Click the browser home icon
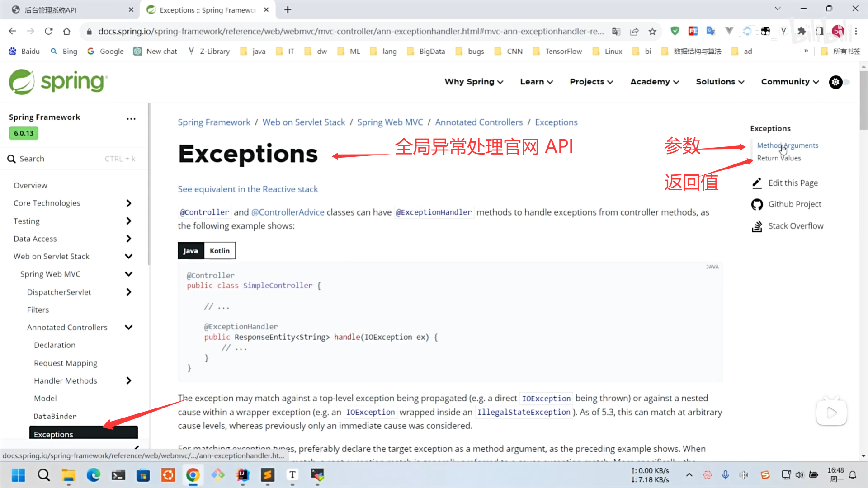 coord(66,31)
